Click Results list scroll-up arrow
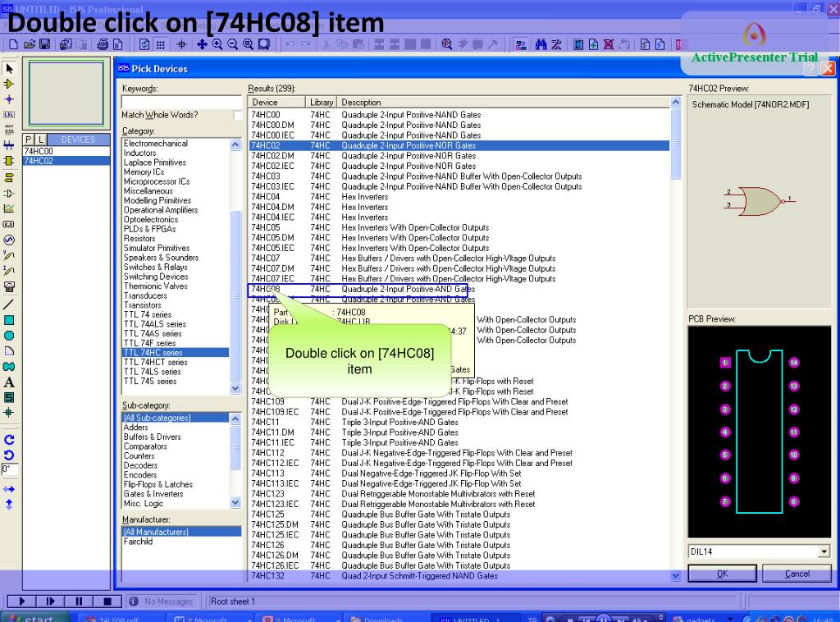 point(676,102)
